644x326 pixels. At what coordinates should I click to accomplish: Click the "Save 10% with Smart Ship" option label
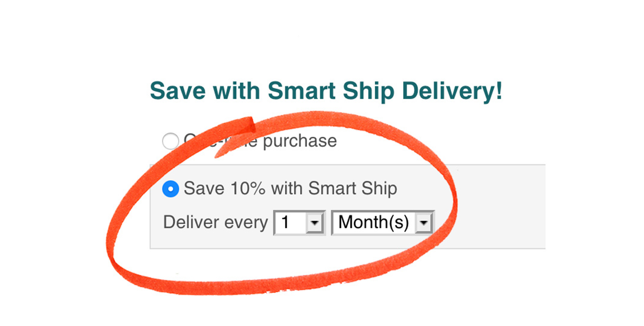pos(290,189)
